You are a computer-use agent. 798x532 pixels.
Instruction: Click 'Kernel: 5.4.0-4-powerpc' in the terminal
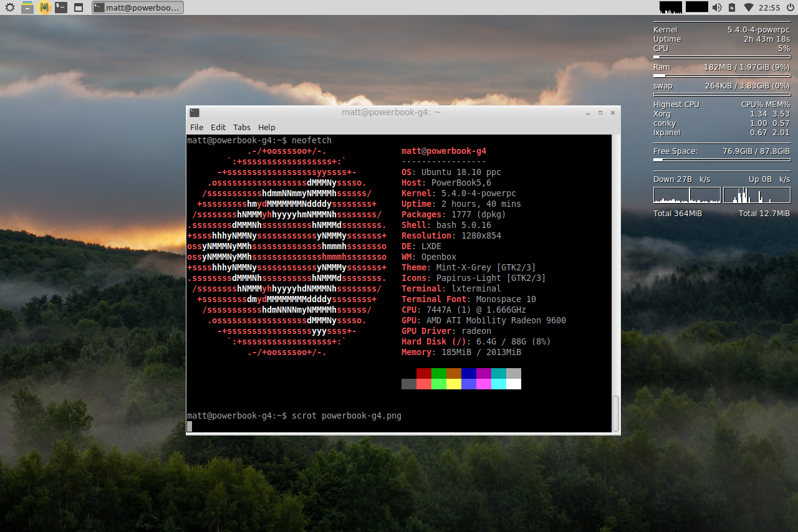pyautogui.click(x=459, y=194)
